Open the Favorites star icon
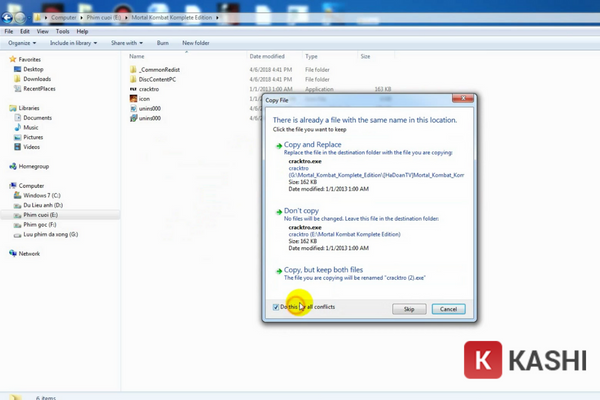This screenshot has height=400, width=600. coord(13,59)
